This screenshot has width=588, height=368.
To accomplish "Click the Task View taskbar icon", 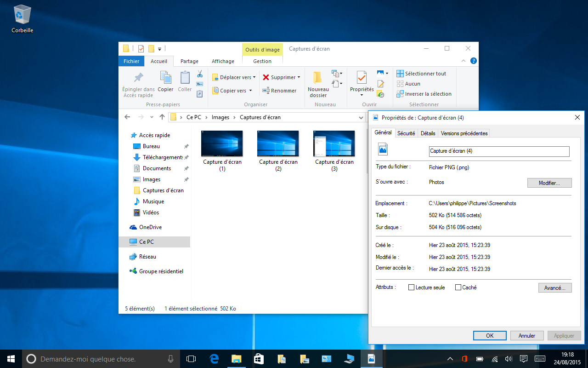I will pos(191,358).
